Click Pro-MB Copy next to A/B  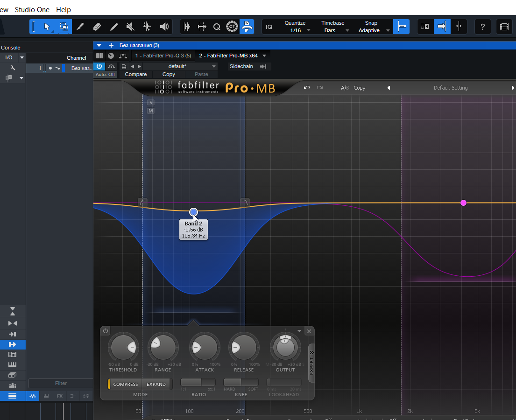click(360, 88)
